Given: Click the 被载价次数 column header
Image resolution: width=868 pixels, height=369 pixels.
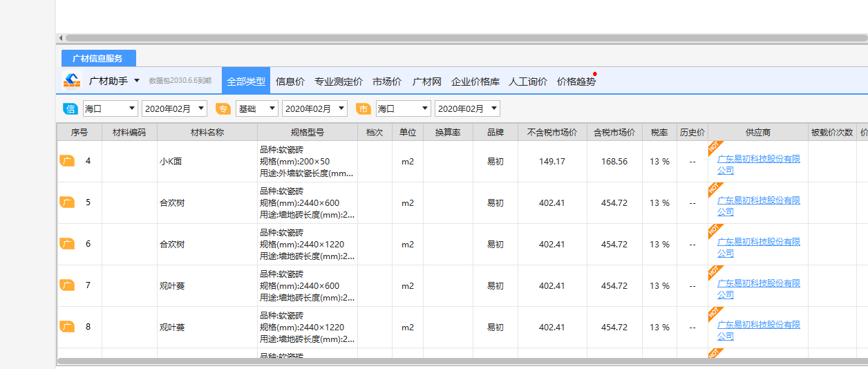Looking at the screenshot, I should point(833,132).
